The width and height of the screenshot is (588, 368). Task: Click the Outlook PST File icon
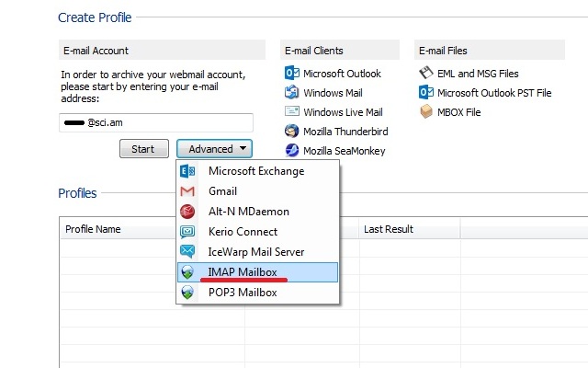(425, 92)
